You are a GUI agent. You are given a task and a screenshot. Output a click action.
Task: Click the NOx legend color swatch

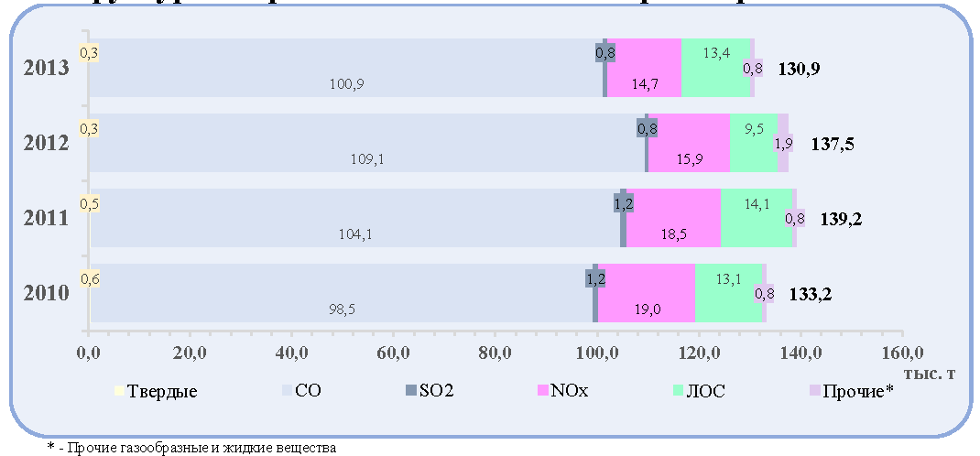pos(542,391)
